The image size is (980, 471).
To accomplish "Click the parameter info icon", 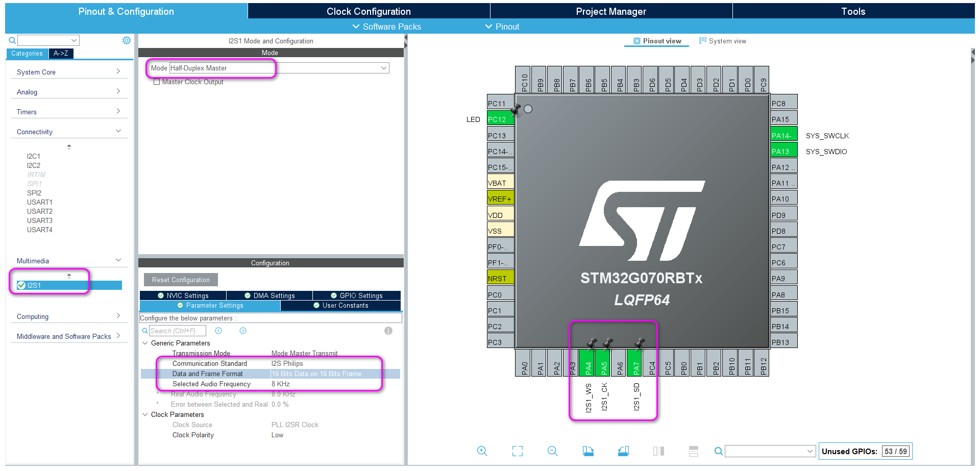I will [388, 331].
